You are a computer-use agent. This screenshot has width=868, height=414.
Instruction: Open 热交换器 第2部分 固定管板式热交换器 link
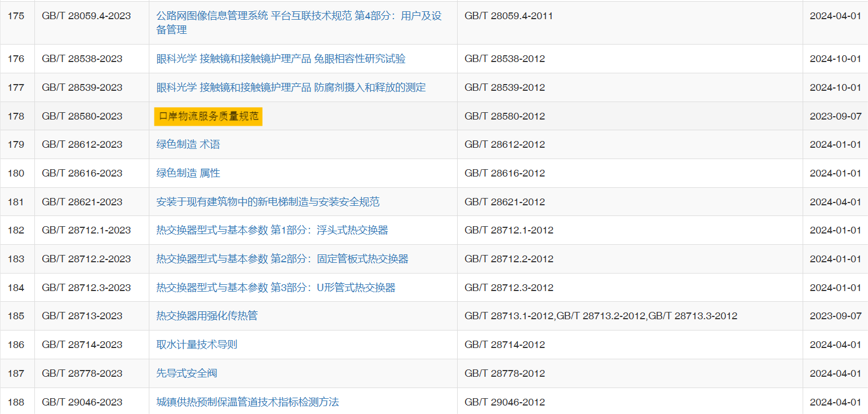[x=282, y=259]
